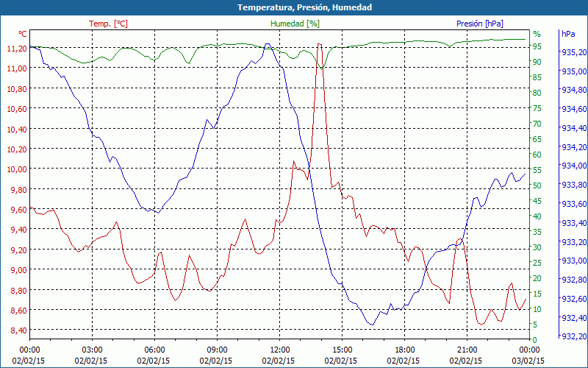Select green humidity axis value '75'
Screen dimensions: 588x368
[537, 108]
